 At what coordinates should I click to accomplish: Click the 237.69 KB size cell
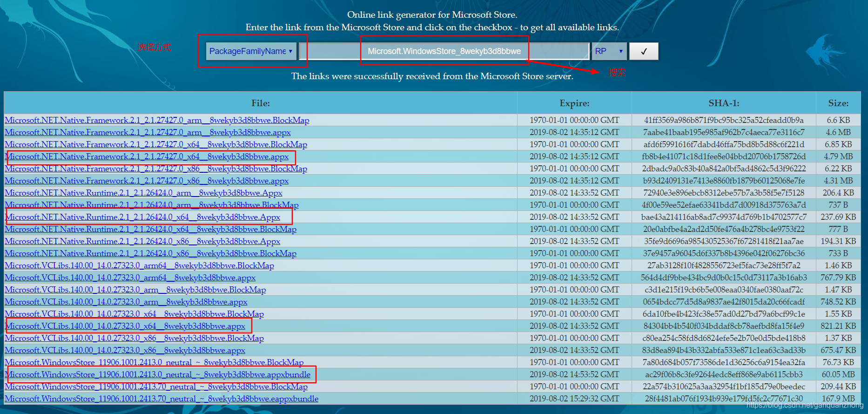(x=838, y=217)
